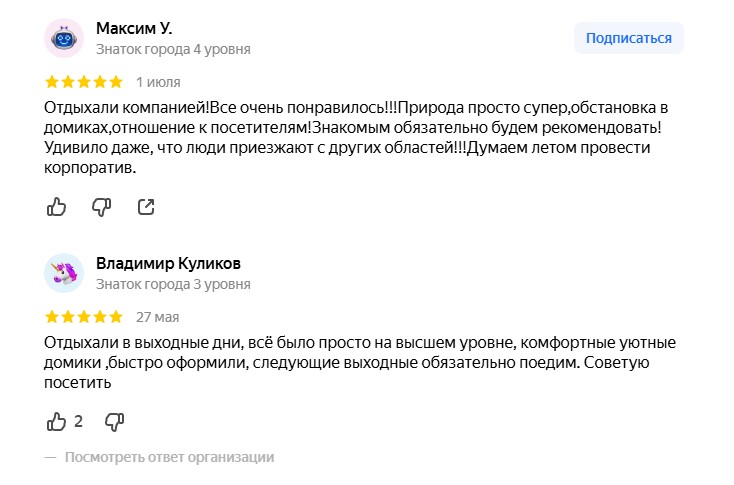Dislike Владимир Куликов's review with thumbs down
Screen dimensions: 734x485
[114, 422]
